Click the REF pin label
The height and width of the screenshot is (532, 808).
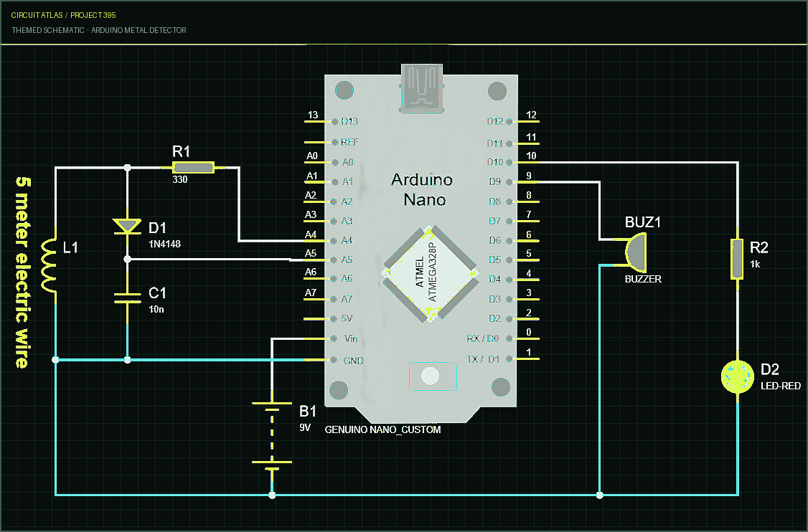(349, 142)
